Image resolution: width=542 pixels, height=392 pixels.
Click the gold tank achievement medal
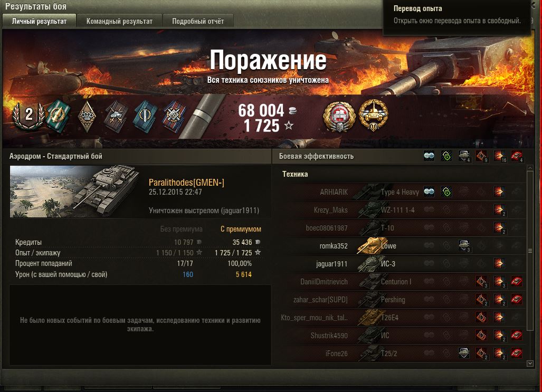373,116
